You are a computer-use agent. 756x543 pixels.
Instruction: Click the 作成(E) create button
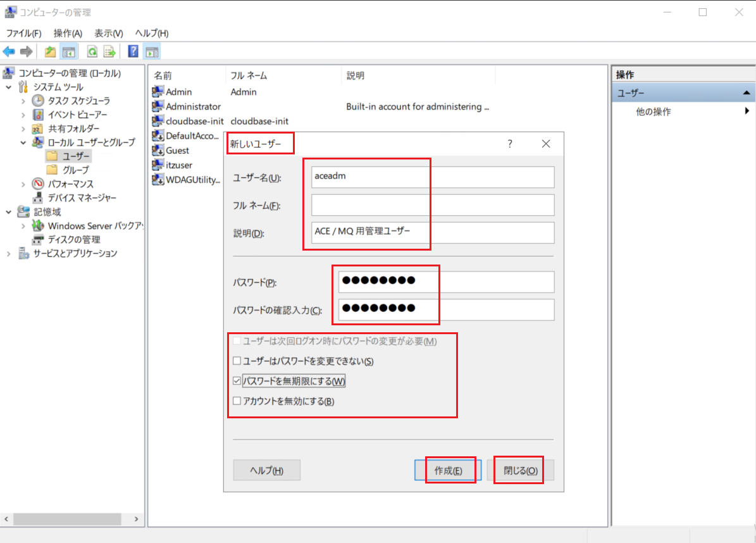coord(448,470)
